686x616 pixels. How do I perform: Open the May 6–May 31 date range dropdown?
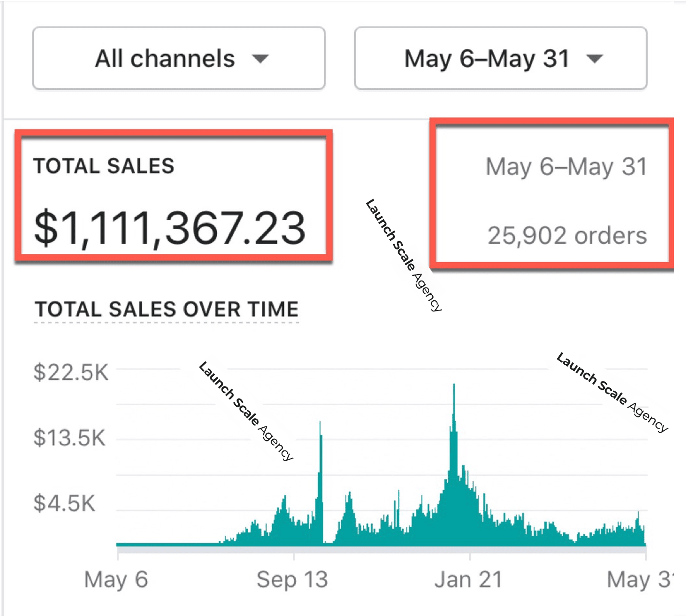coord(501,58)
